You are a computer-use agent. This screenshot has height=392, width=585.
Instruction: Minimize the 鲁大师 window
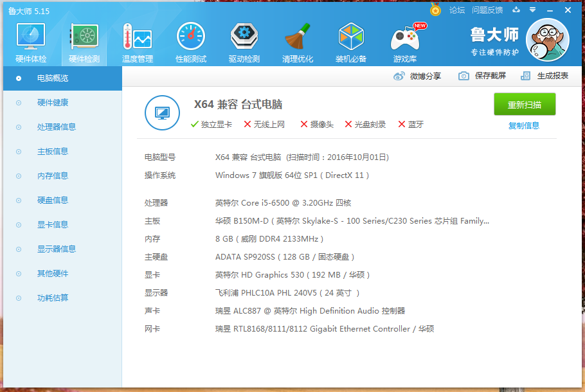tap(550, 10)
